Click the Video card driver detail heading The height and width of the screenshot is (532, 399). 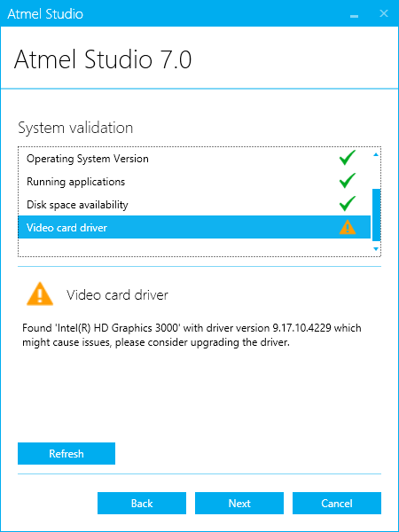(117, 295)
